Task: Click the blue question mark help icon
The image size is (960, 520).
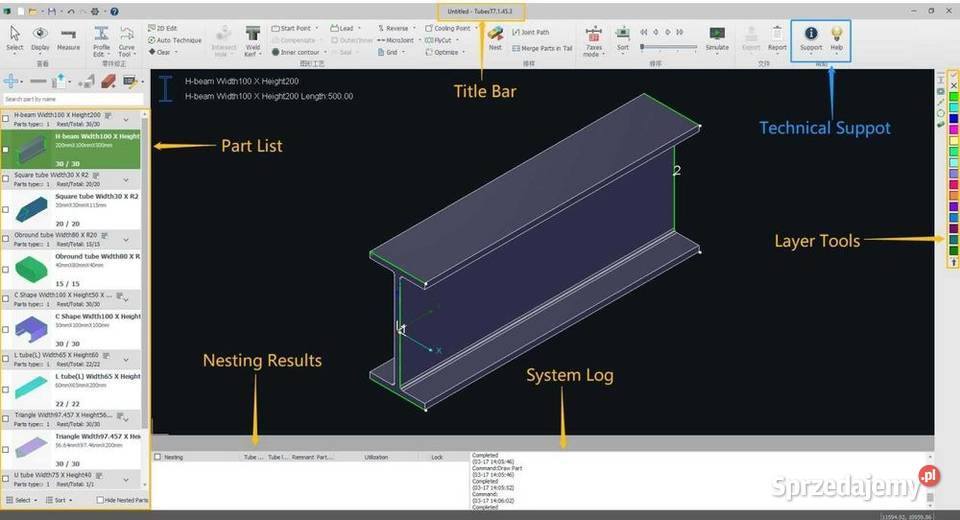Action: (x=114, y=11)
